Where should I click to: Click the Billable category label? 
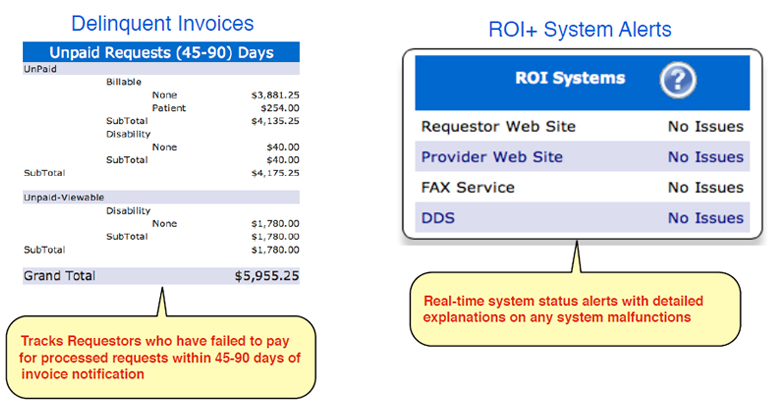123,82
